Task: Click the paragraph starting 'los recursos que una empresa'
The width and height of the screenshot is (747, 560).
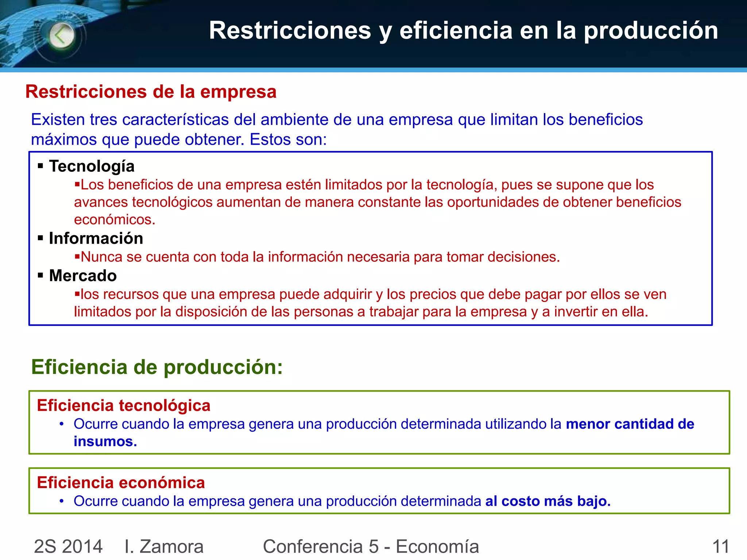Action: (370, 303)
